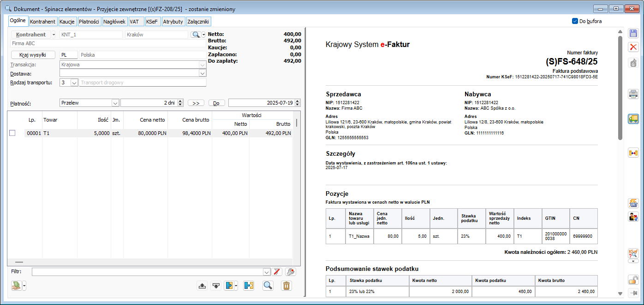
Task: Click the VAT icon in right sidebar
Action: point(633,203)
